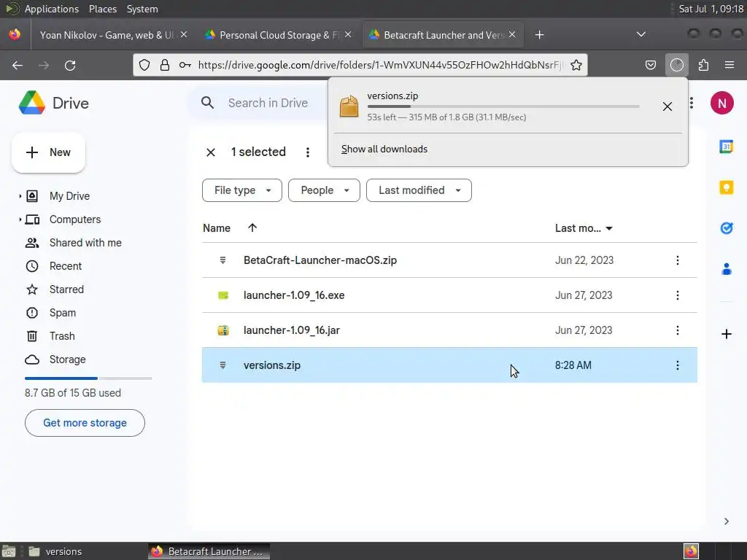Click the tracking protection shield icon
Viewport: 747px width, 560px height.
pos(144,65)
